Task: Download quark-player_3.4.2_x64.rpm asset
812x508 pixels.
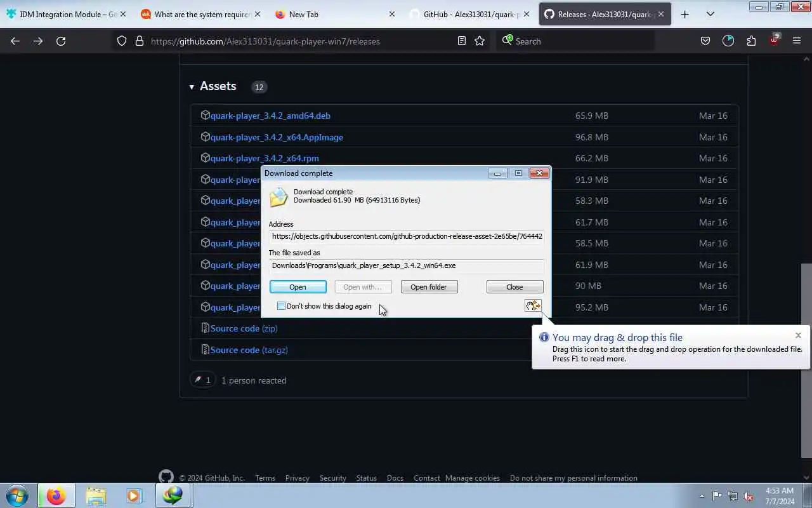Action: pyautogui.click(x=265, y=158)
